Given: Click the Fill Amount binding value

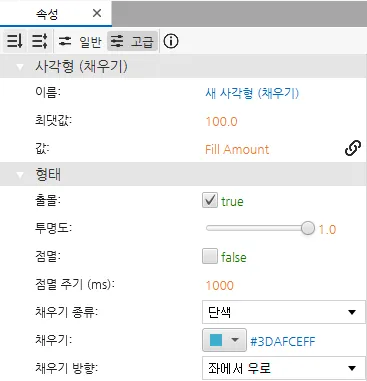Looking at the screenshot, I should tap(237, 149).
